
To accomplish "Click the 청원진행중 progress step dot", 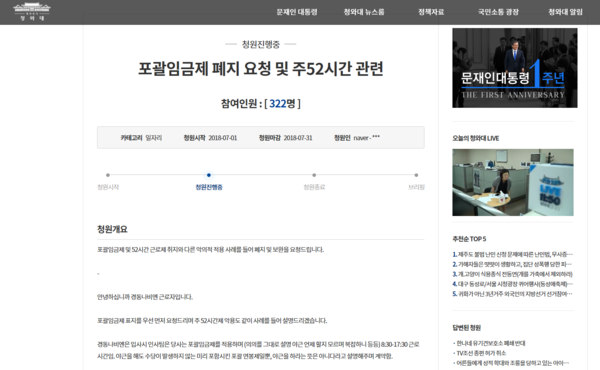I will coord(209,175).
